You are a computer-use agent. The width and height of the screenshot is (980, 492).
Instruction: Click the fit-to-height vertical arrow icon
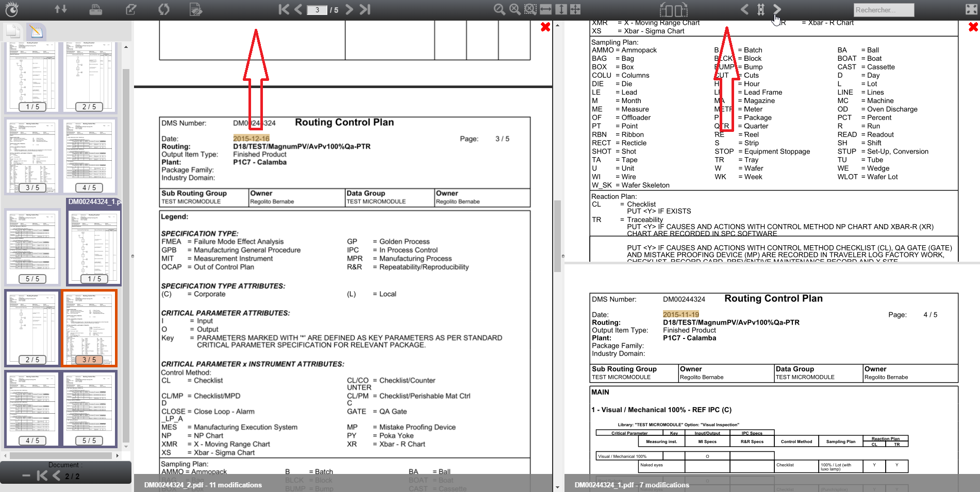click(x=561, y=9)
